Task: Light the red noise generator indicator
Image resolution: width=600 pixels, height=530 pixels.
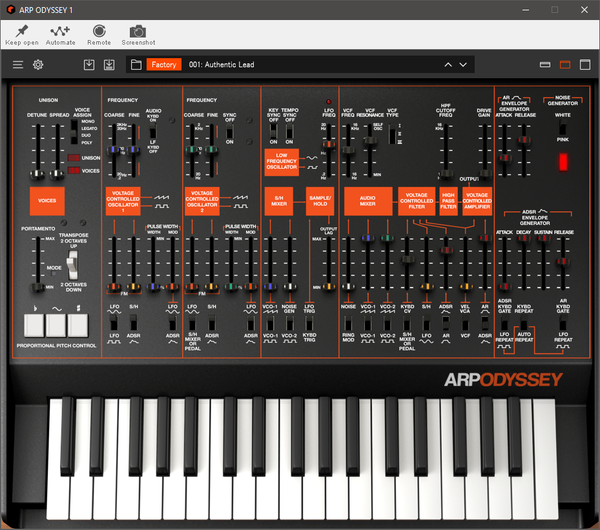Action: tap(562, 162)
